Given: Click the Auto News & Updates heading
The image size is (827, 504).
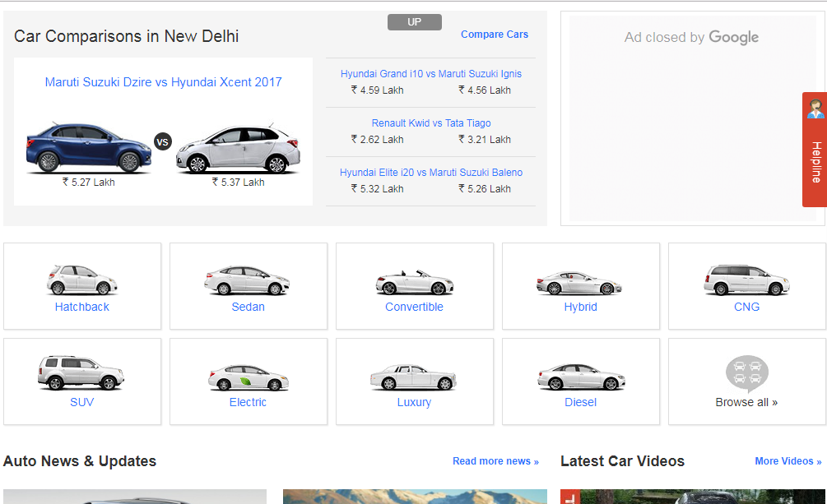Looking at the screenshot, I should click(80, 461).
